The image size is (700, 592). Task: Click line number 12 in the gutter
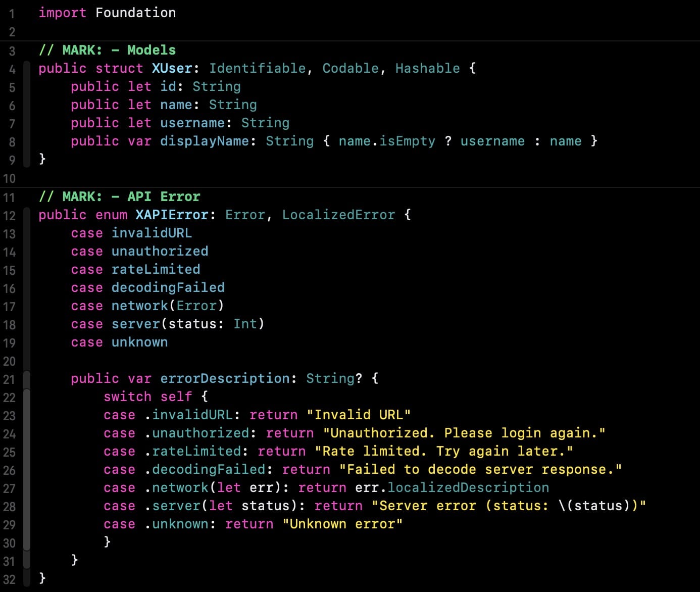[x=10, y=216]
